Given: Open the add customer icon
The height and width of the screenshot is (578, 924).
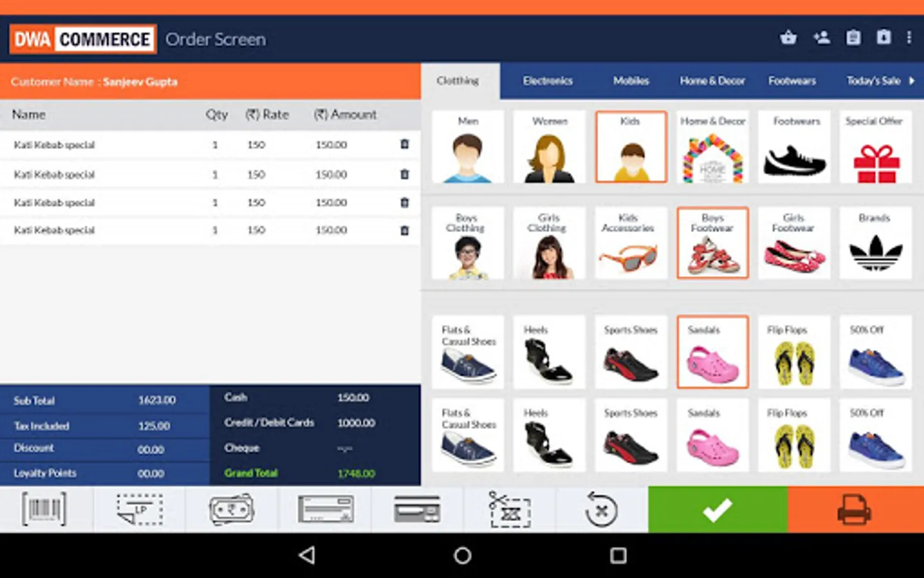Looking at the screenshot, I should click(821, 37).
